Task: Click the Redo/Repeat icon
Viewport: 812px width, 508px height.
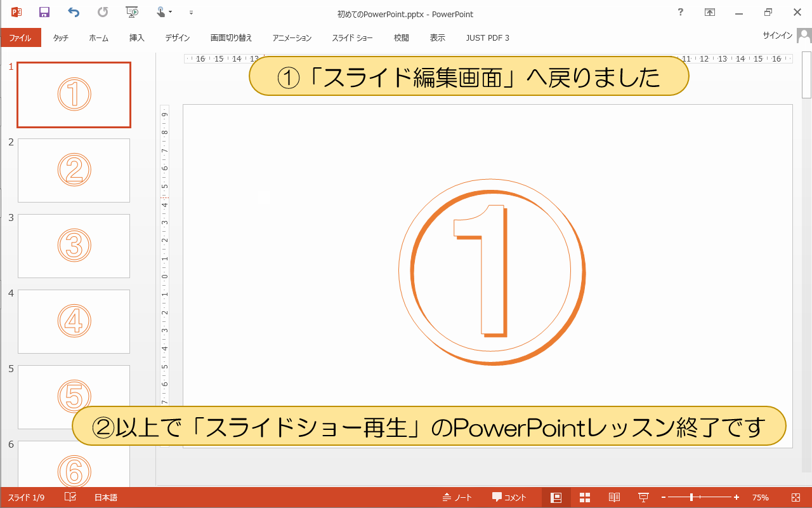Action: [103, 12]
